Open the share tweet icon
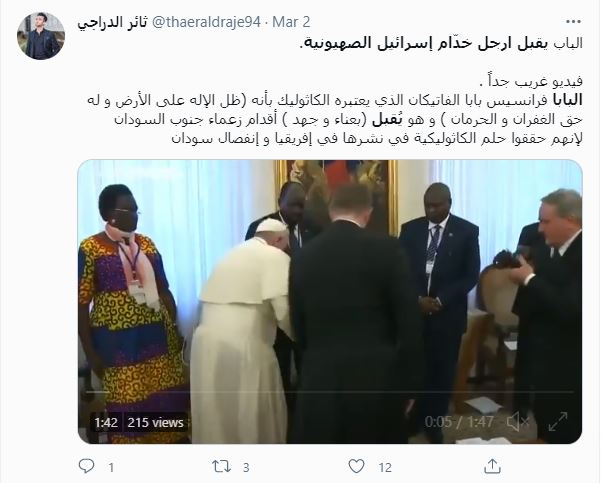The height and width of the screenshot is (483, 602). pos(492,466)
